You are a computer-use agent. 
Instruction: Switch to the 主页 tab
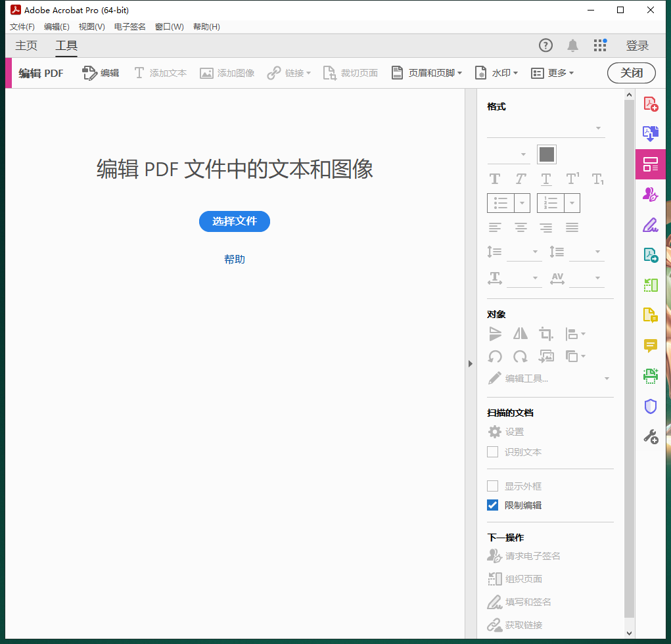point(26,45)
